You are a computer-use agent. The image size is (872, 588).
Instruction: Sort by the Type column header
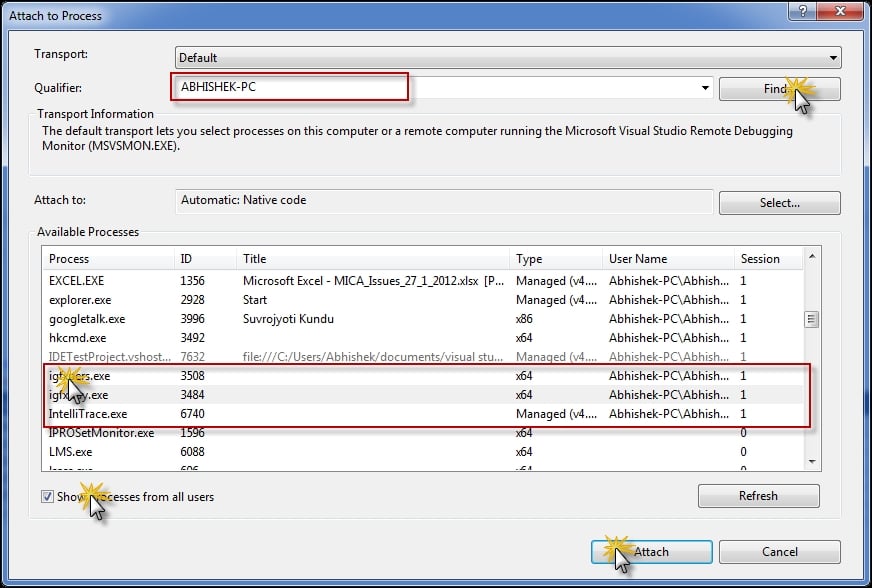555,259
